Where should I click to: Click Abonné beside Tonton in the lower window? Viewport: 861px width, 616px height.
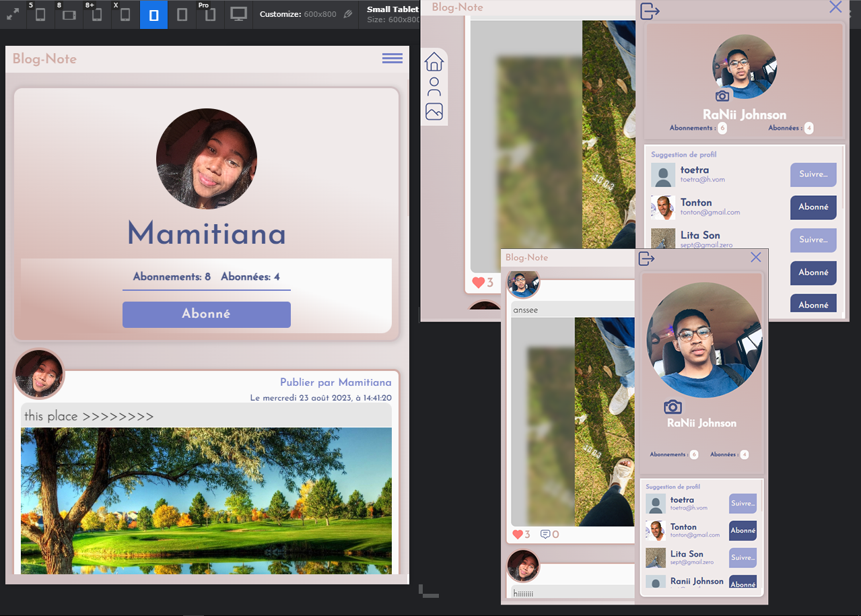click(x=743, y=531)
